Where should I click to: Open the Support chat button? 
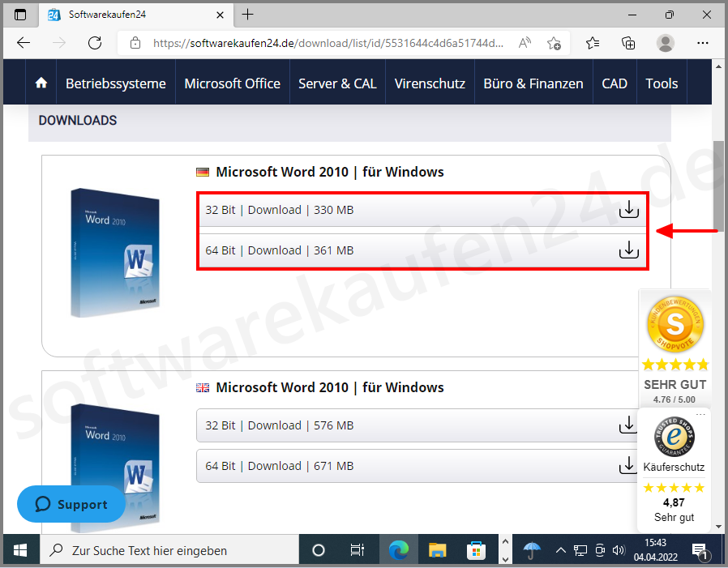point(71,503)
